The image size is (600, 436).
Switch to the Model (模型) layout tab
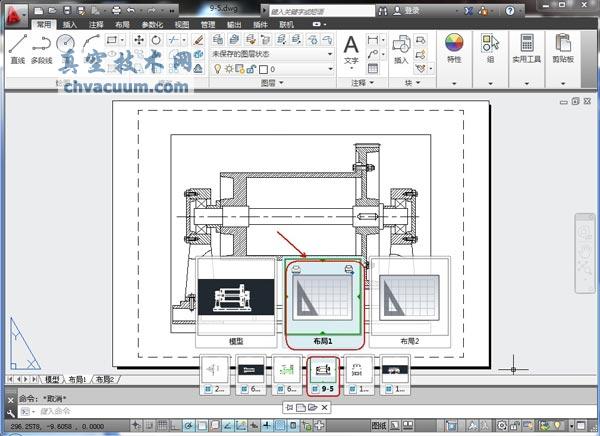point(52,380)
